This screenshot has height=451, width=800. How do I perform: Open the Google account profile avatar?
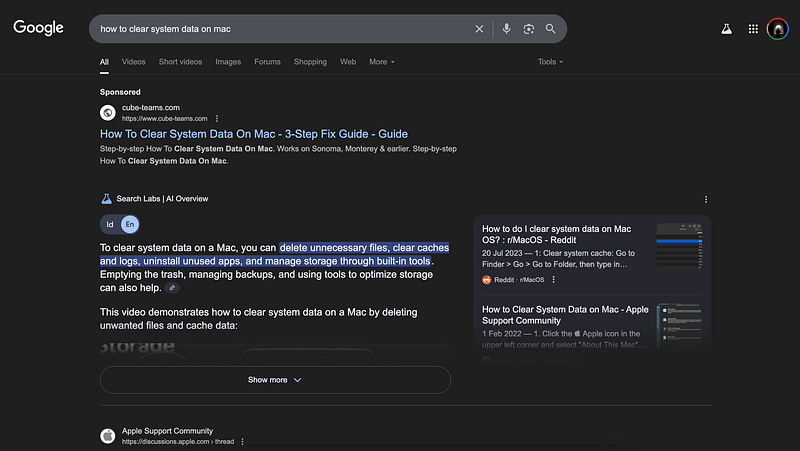point(779,29)
